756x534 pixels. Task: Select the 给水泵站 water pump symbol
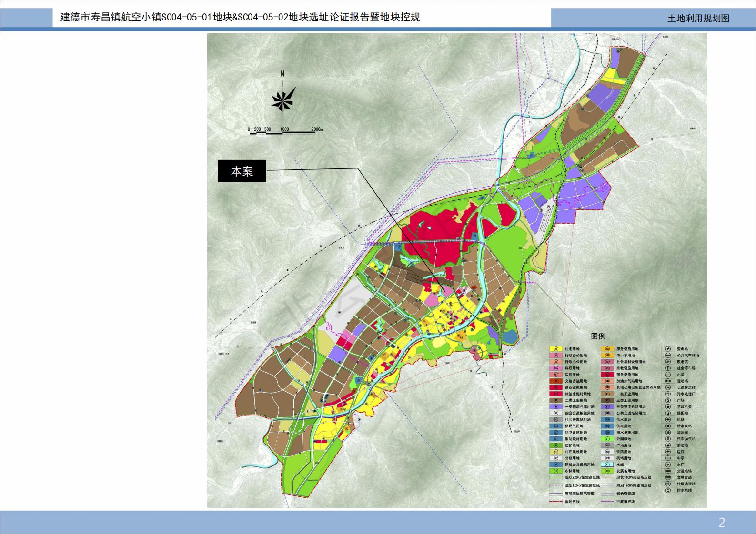(x=668, y=426)
